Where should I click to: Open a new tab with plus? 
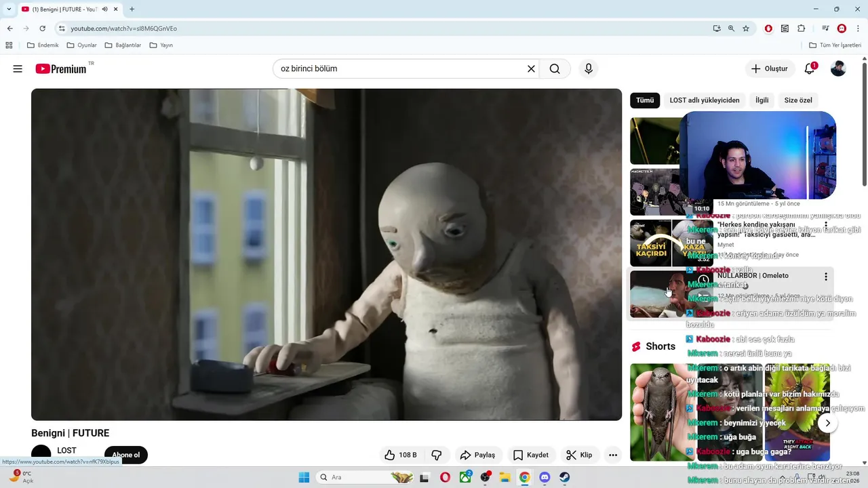click(x=132, y=9)
